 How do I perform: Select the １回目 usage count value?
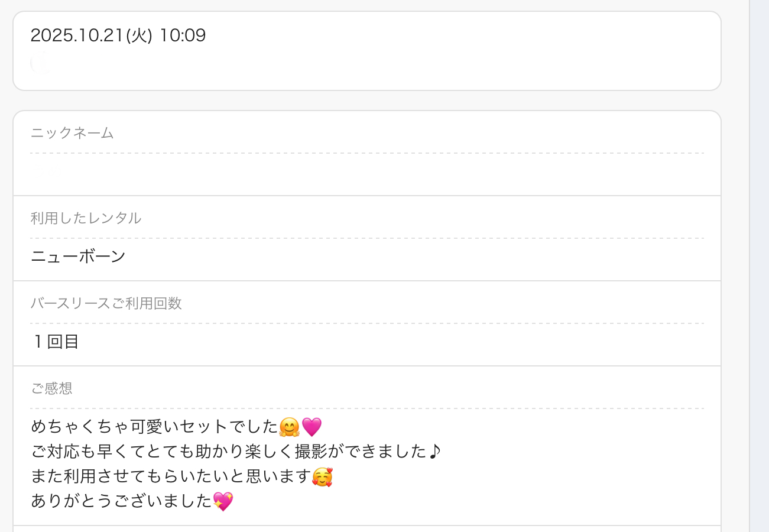[x=55, y=342]
